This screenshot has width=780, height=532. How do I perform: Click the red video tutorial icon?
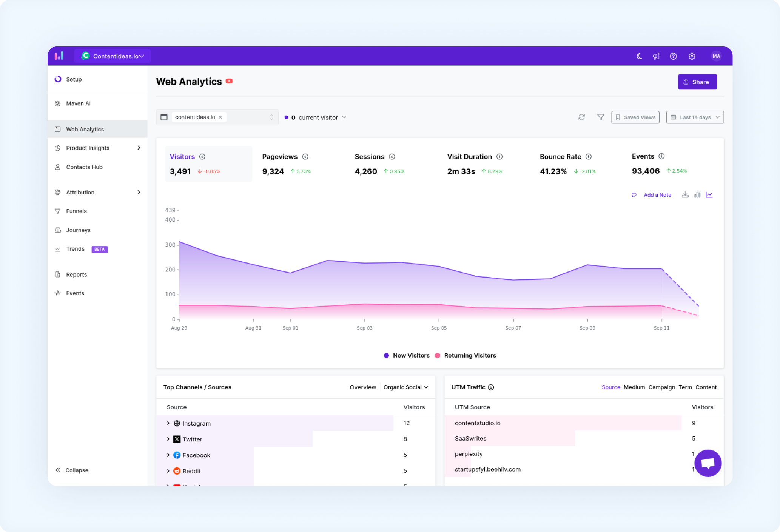[x=229, y=81]
